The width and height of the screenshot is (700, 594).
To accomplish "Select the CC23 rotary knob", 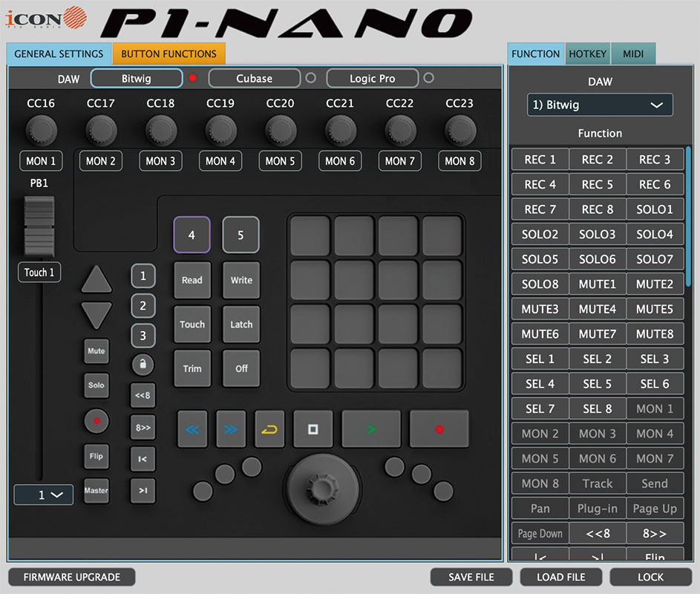I will click(x=460, y=131).
